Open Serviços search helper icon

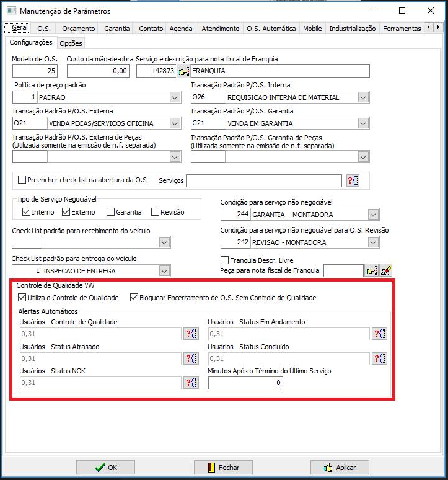(353, 180)
